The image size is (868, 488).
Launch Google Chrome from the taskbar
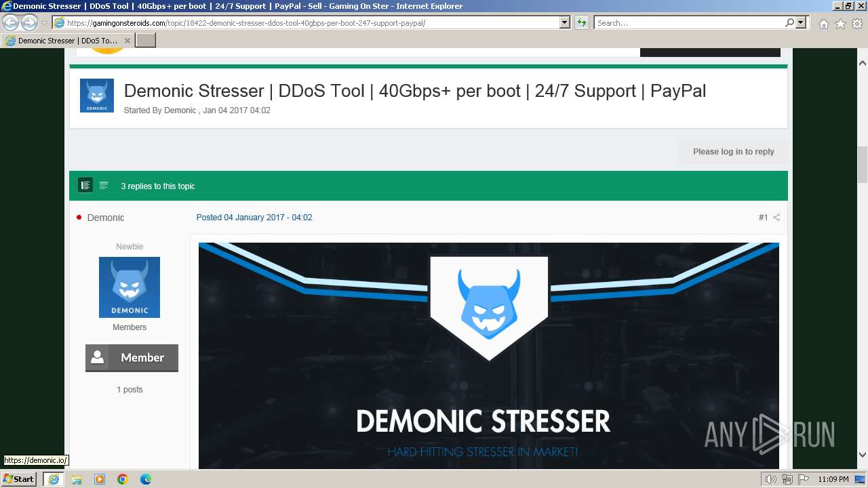click(x=123, y=479)
